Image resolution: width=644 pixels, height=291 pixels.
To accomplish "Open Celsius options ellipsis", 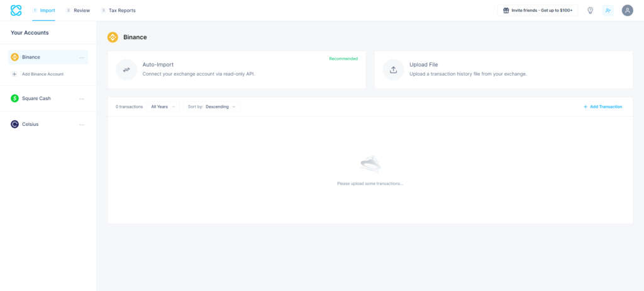I will (x=82, y=125).
